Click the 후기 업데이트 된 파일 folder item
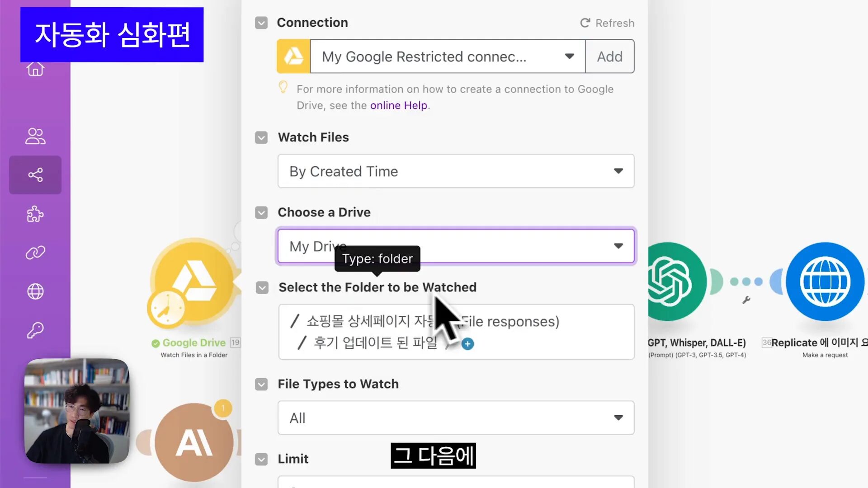 377,342
